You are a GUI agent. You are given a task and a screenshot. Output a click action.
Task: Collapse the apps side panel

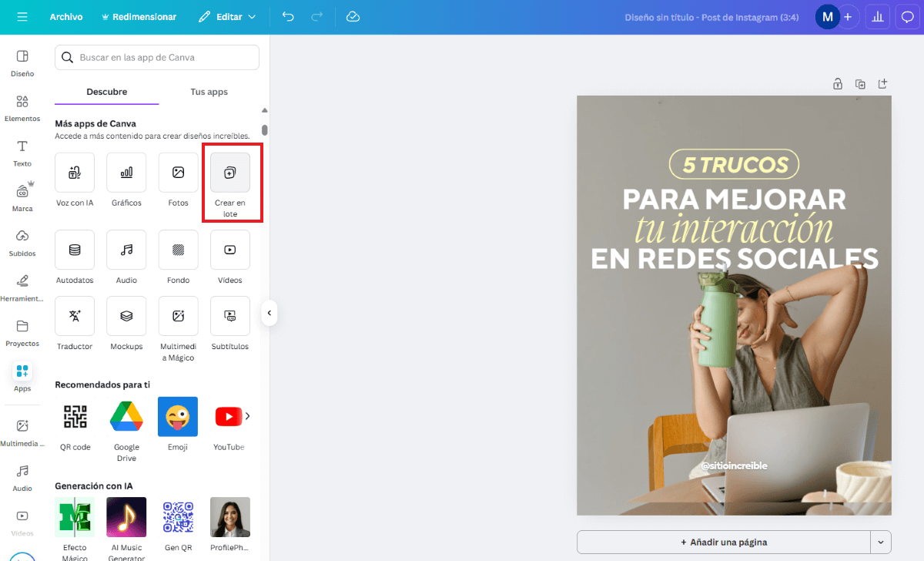pos(269,313)
